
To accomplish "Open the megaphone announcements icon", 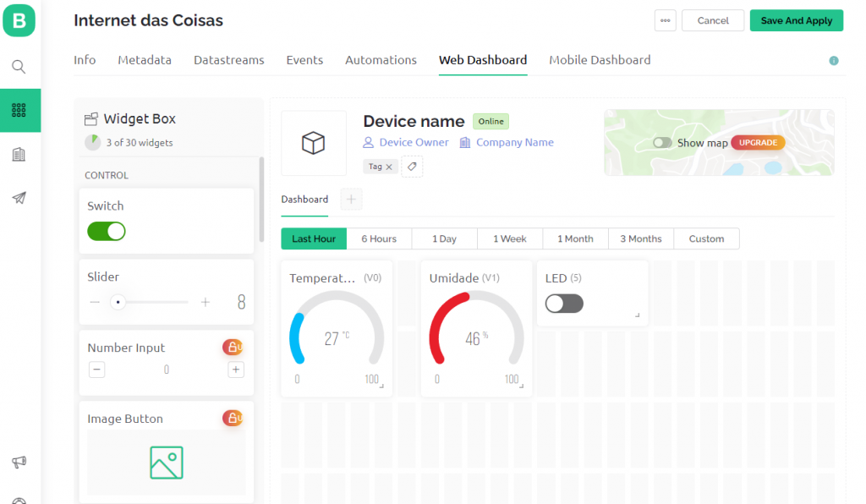I will [x=19, y=462].
